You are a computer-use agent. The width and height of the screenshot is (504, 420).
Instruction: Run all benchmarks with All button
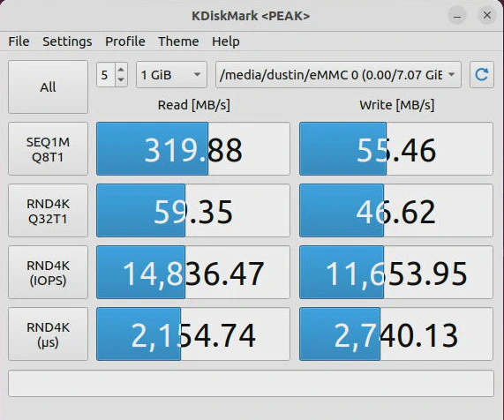(48, 87)
